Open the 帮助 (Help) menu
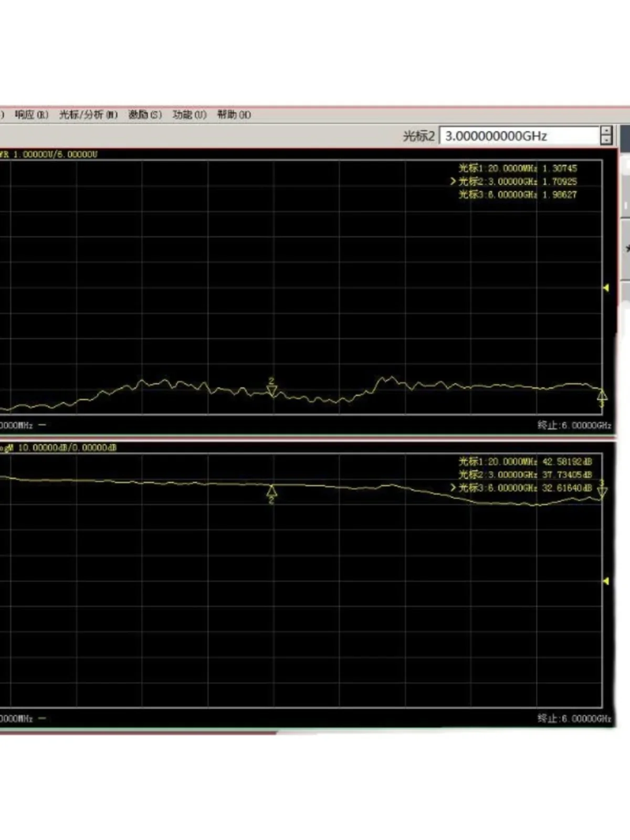Viewport: 630px width, 840px height. pyautogui.click(x=234, y=114)
